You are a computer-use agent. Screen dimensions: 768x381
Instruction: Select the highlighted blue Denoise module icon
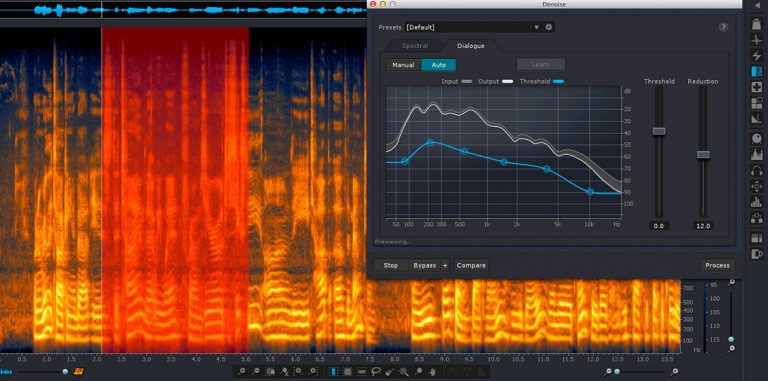point(756,71)
